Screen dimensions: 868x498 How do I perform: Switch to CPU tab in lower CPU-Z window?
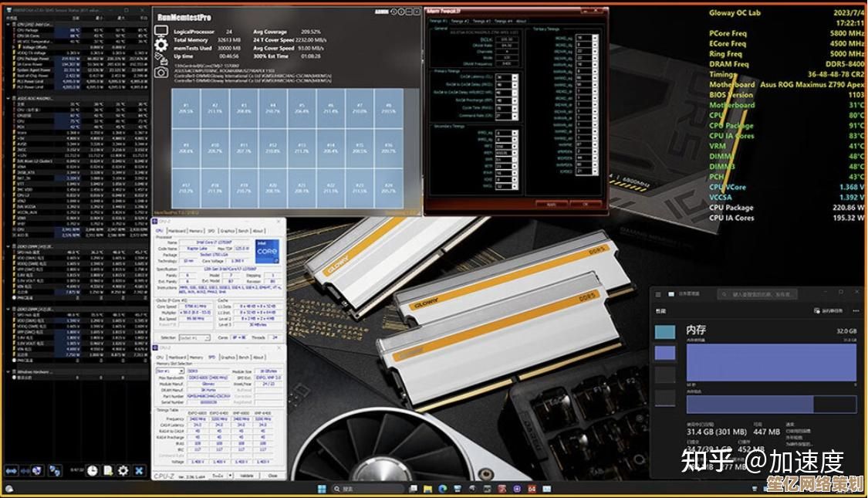point(160,357)
